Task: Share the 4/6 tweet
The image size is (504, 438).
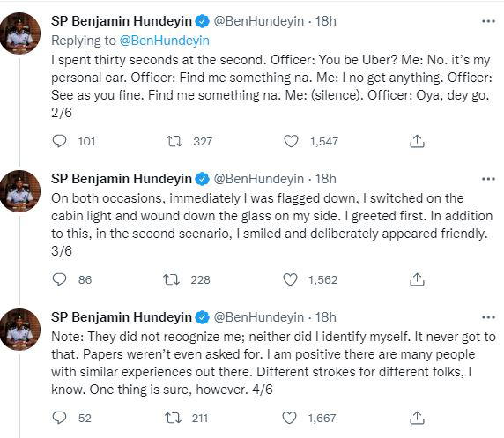Action: [417, 418]
